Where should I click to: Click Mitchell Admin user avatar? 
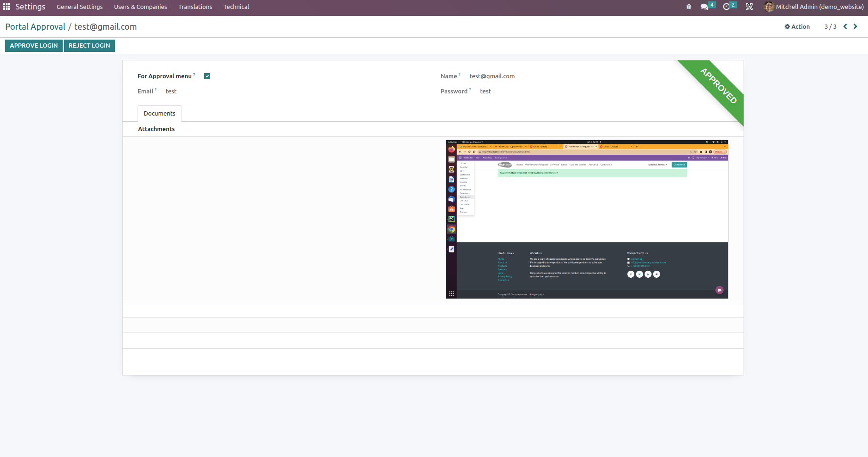(x=769, y=7)
